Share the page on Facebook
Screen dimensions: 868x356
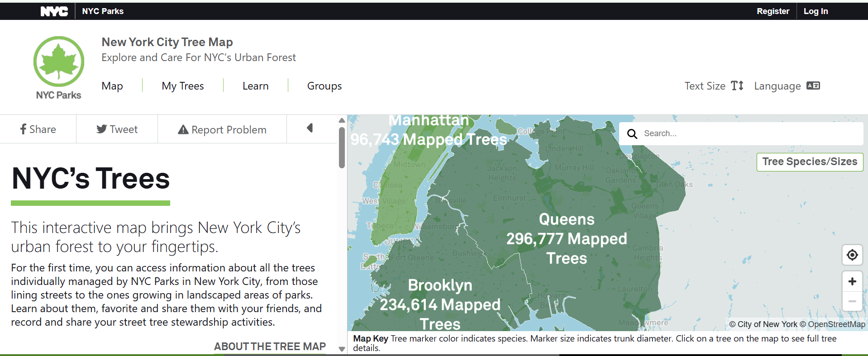click(x=38, y=129)
